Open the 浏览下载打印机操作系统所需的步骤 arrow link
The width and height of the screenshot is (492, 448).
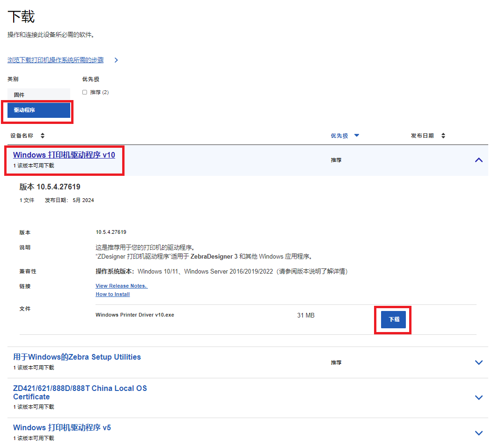click(116, 60)
